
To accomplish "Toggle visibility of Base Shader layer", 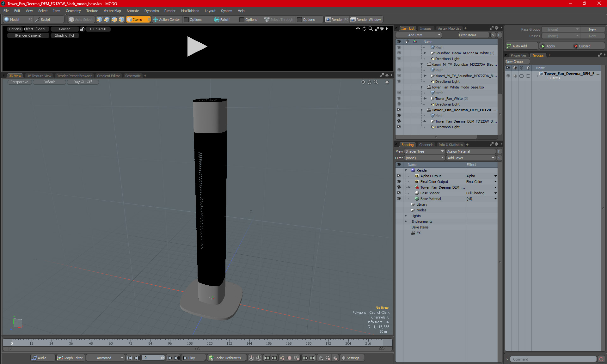I will [x=399, y=193].
